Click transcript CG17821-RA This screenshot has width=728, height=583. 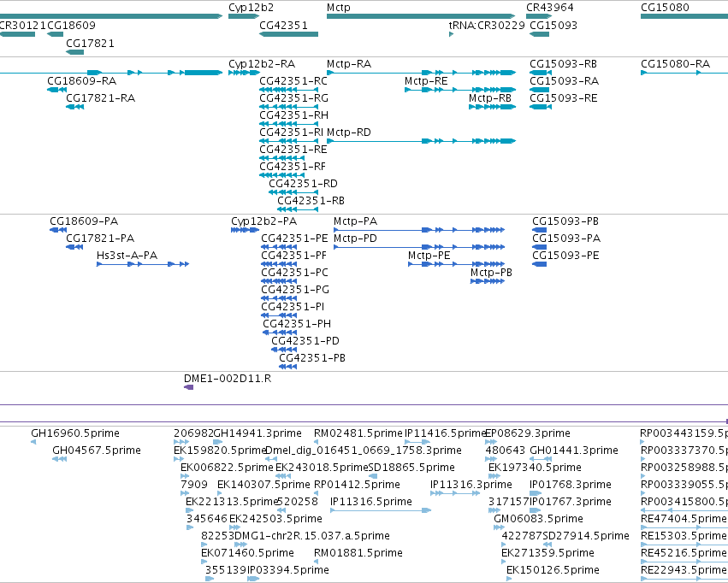[101, 98]
